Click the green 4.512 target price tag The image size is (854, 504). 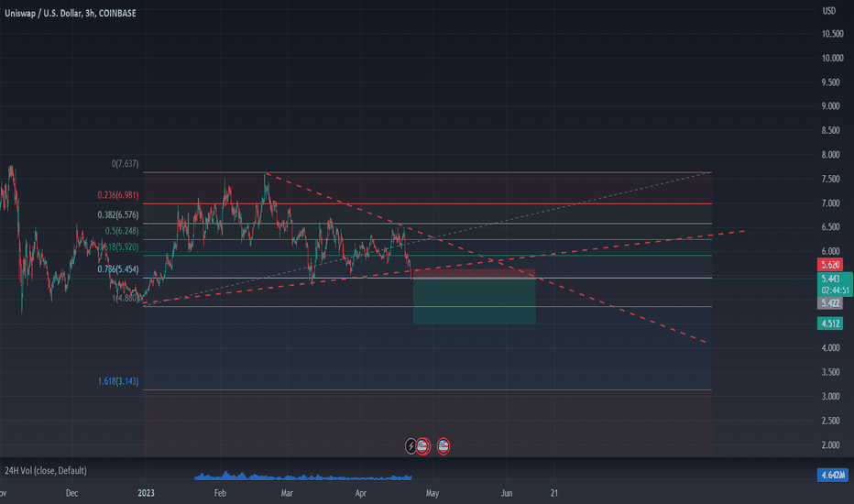coord(830,323)
